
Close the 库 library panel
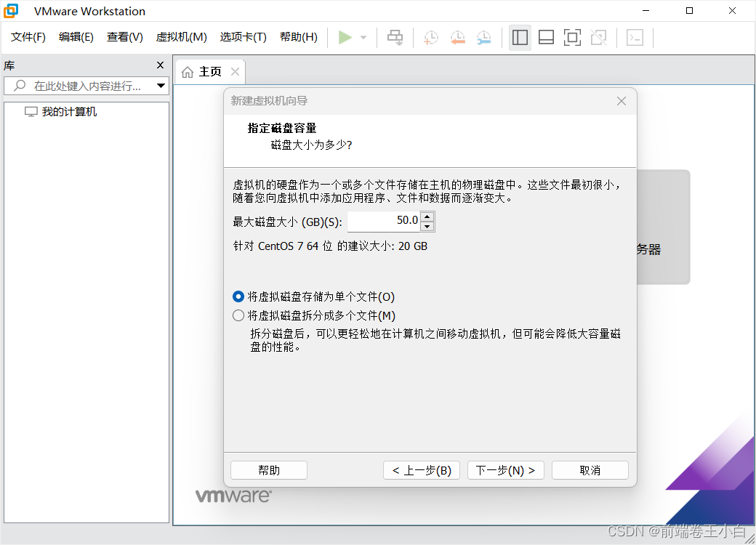[x=161, y=65]
